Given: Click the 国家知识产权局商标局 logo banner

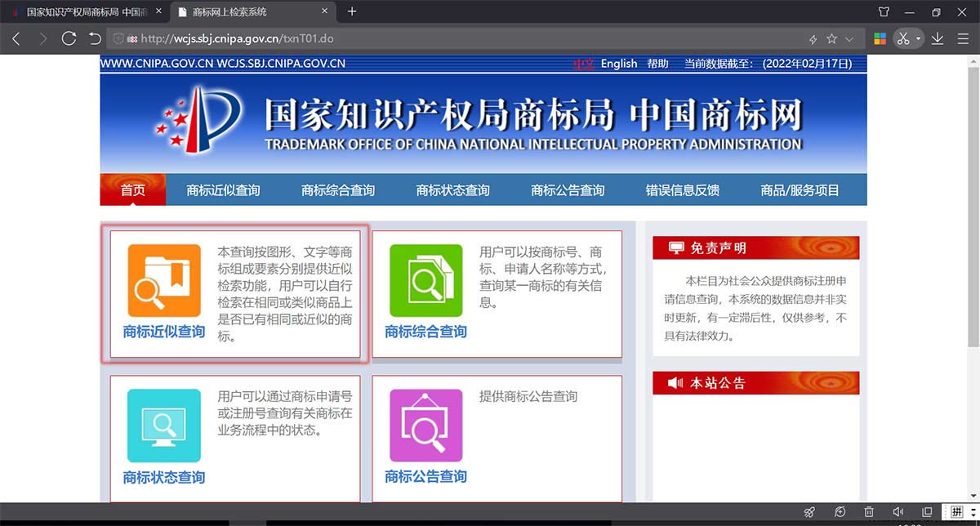Looking at the screenshot, I should coord(483,123).
